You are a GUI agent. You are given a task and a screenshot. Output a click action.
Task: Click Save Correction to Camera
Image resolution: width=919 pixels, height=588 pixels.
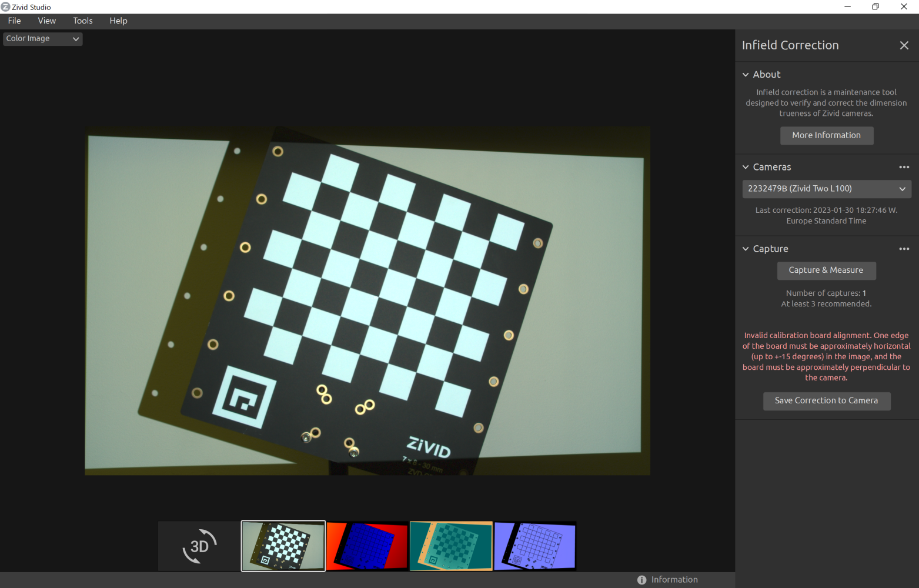pyautogui.click(x=826, y=400)
